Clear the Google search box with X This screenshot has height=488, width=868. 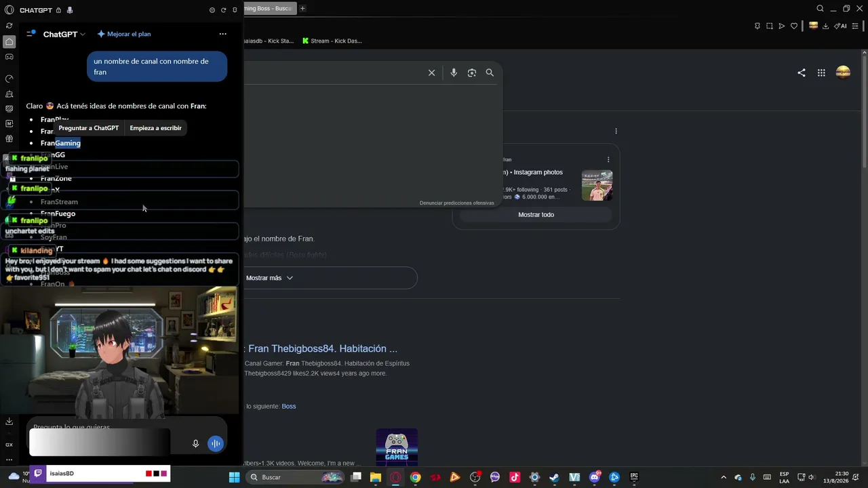pos(431,73)
